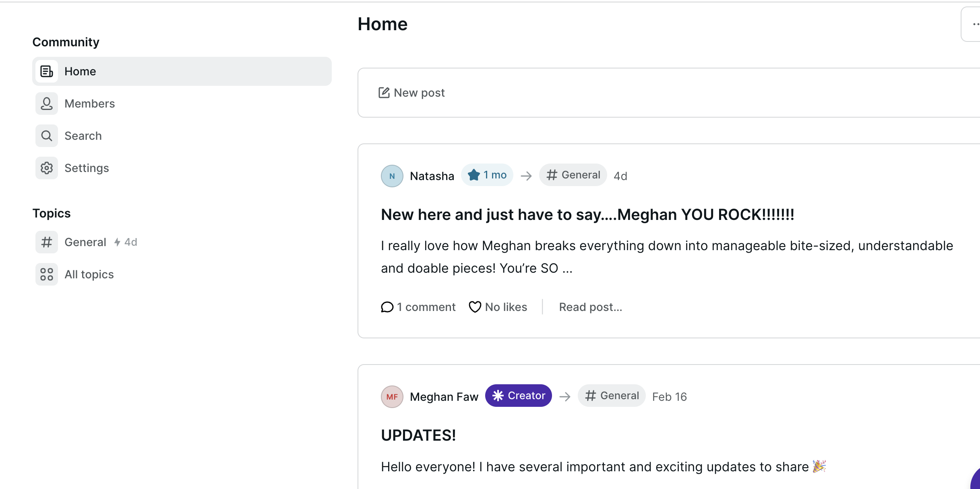Go to Members in Community menu
The height and width of the screenshot is (489, 980).
(x=89, y=104)
